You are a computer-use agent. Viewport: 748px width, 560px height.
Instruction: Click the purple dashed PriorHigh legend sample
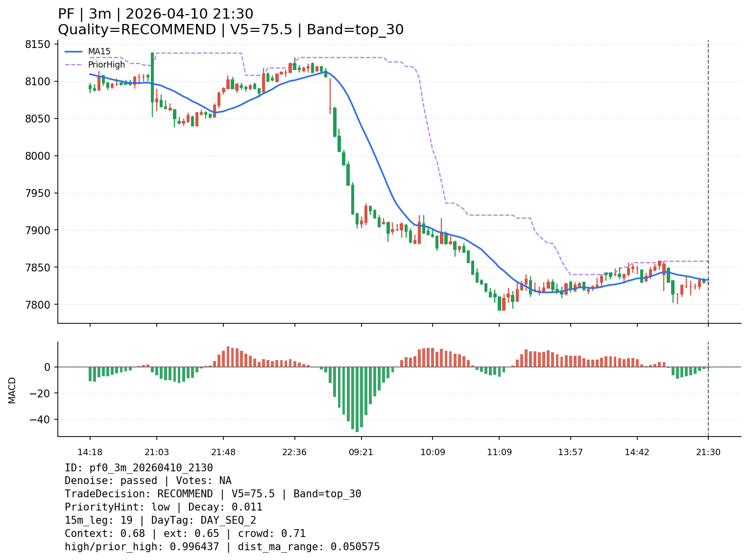(73, 65)
